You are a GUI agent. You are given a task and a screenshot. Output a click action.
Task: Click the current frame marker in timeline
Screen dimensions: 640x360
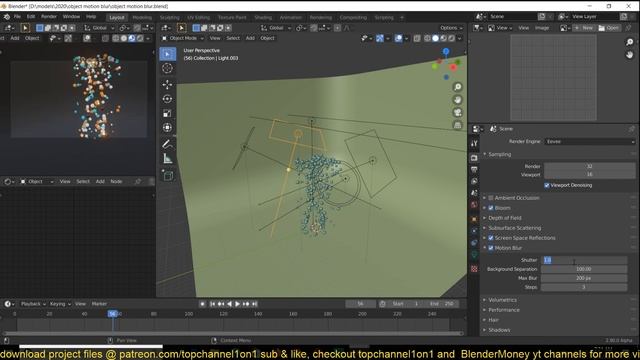coord(112,314)
